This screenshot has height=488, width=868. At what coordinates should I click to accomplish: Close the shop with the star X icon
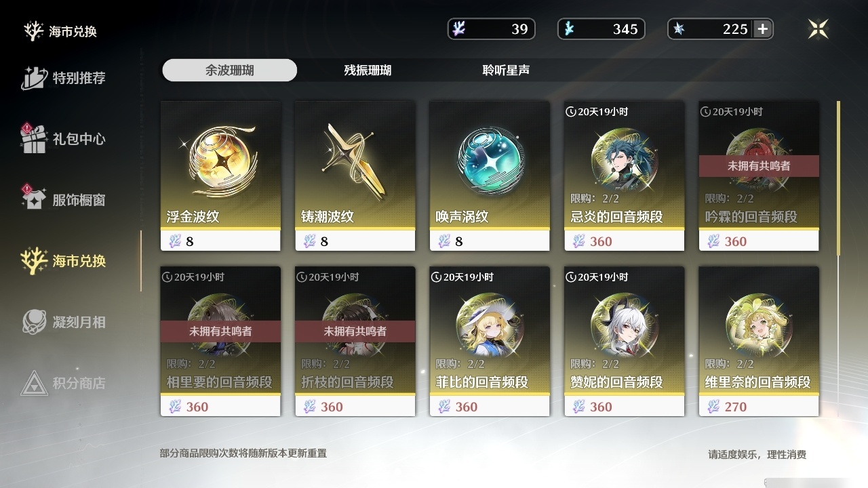coord(819,28)
